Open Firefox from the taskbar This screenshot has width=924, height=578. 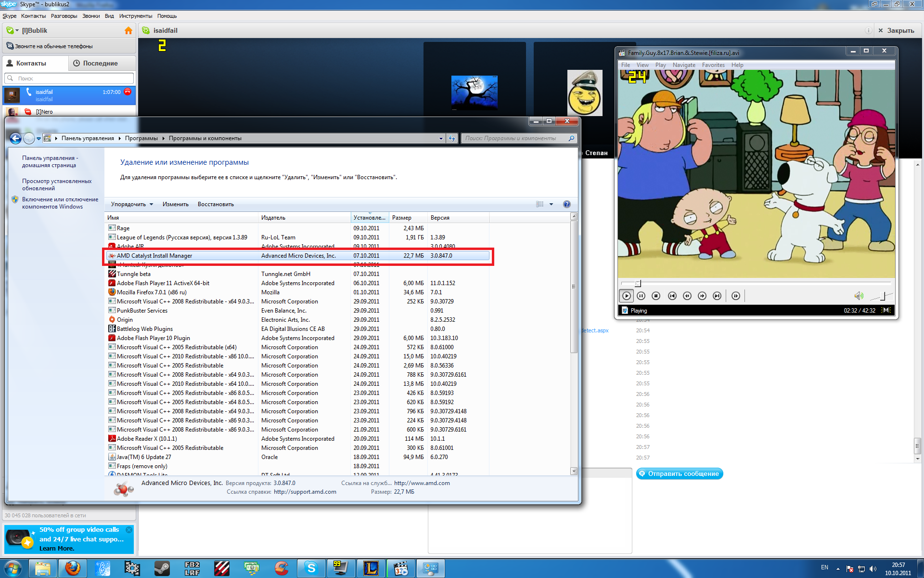pyautogui.click(x=73, y=568)
